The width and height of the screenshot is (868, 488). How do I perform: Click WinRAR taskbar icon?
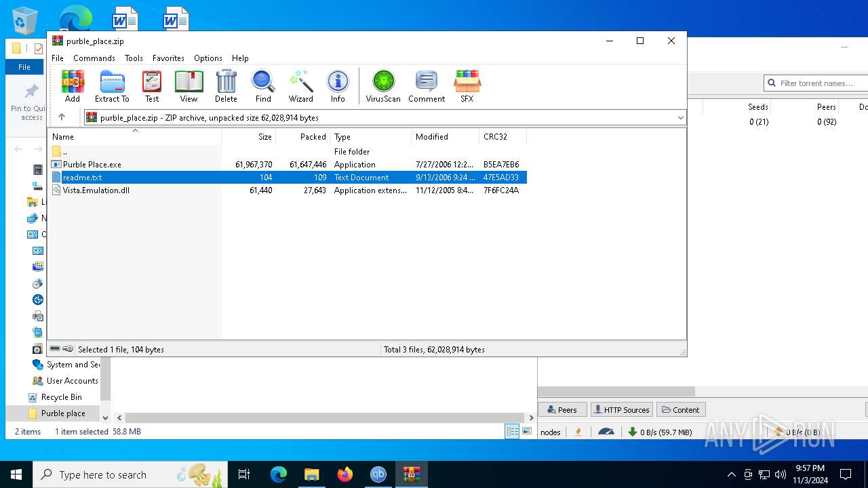412,474
